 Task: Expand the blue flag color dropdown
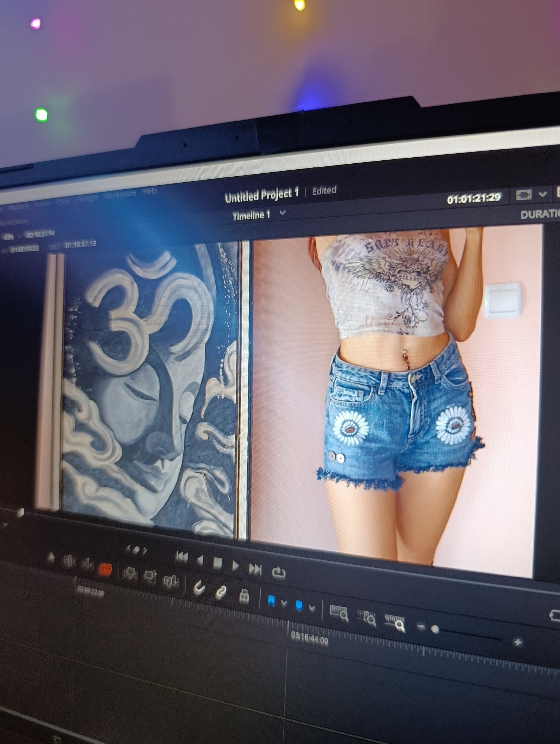click(x=284, y=603)
